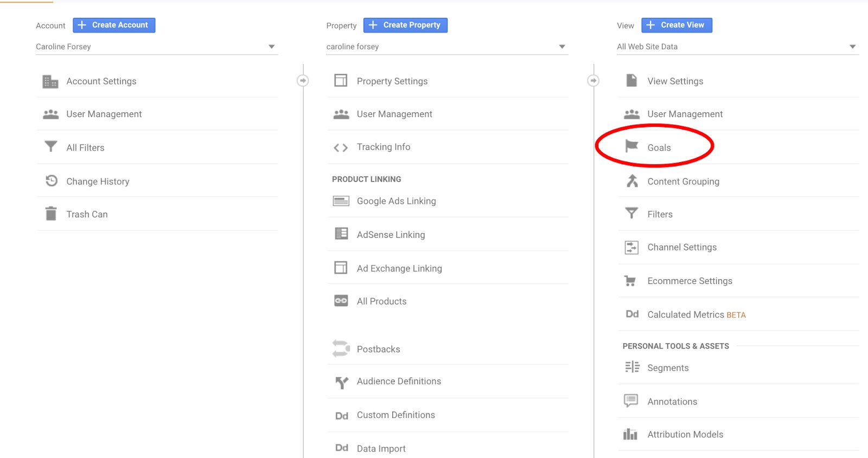Screen dimensions: 868x458
Task: Click the Attribution Models bar chart icon
Action: click(x=630, y=434)
